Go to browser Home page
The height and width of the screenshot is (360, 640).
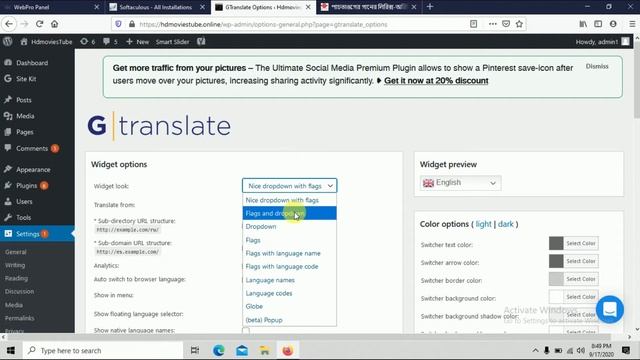tap(54, 24)
